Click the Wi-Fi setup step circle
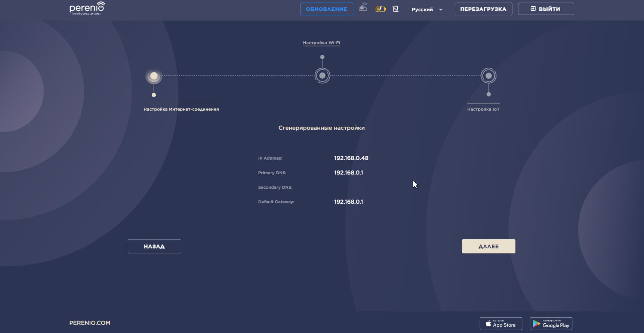This screenshot has height=333, width=644. pyautogui.click(x=322, y=75)
